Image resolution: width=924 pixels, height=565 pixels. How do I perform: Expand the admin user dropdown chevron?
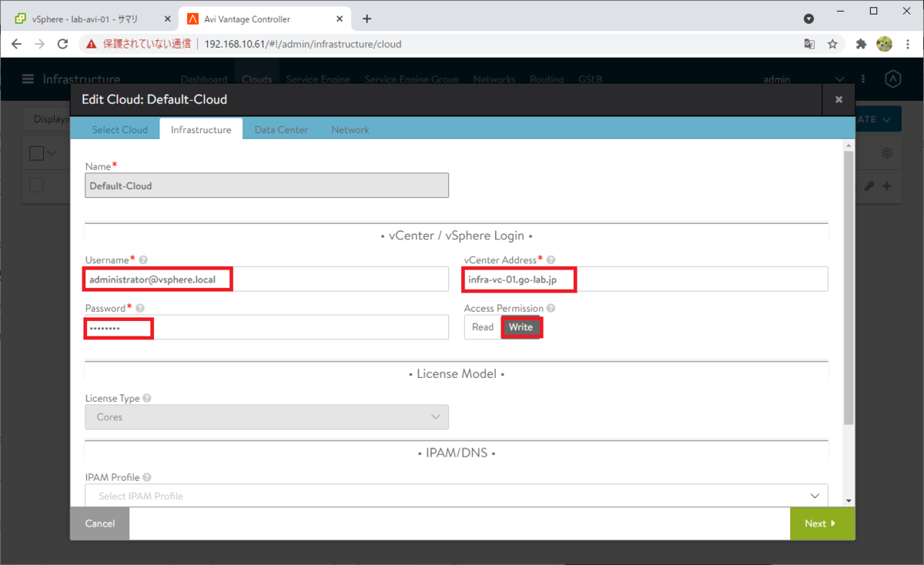coord(839,79)
